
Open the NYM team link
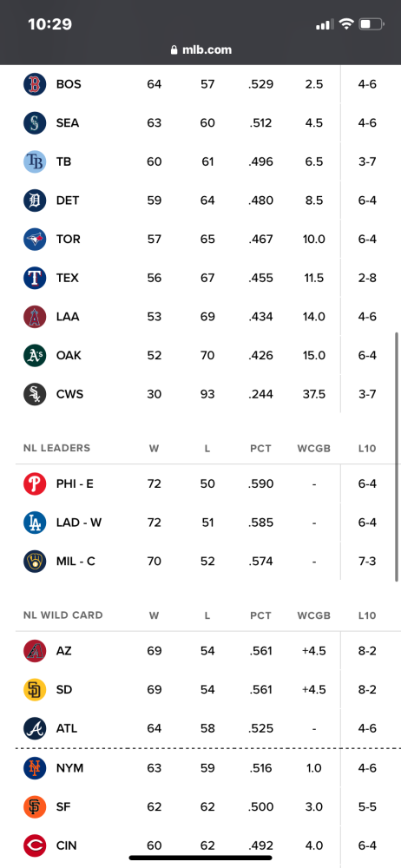pos(69,768)
